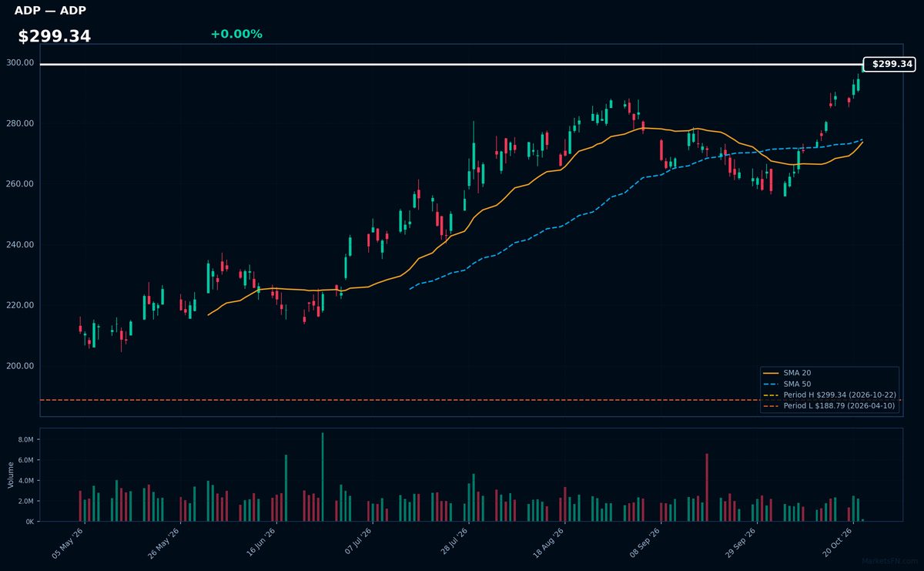
Task: Click the ADP — ADP chart title
Action: (50, 11)
